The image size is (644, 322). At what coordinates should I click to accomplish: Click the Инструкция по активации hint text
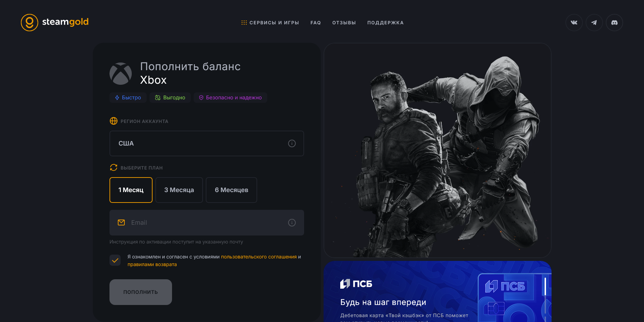pos(176,242)
